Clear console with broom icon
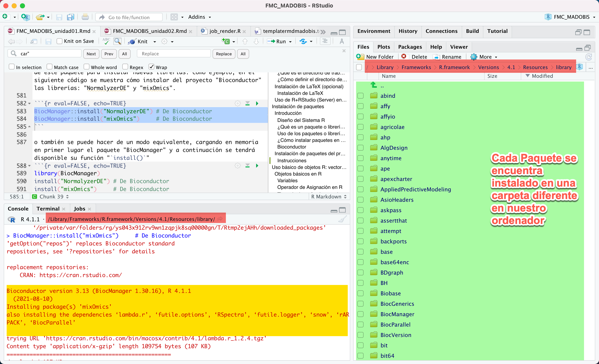599x364 pixels. (343, 219)
